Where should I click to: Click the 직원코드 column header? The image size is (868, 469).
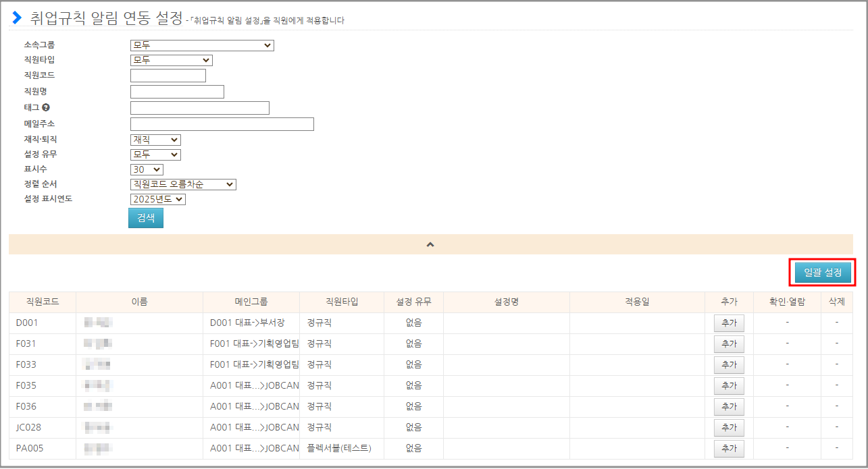pyautogui.click(x=42, y=302)
